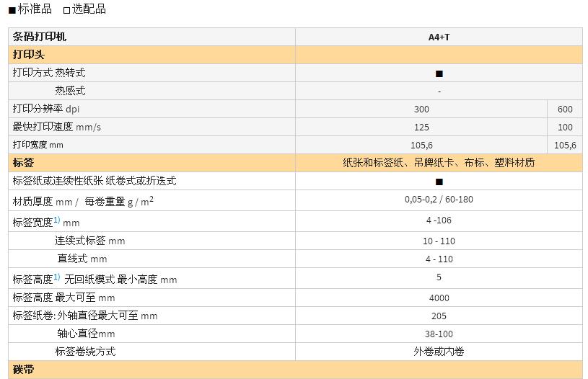
Task: Click the 直线式 mm label
Action: (82, 259)
